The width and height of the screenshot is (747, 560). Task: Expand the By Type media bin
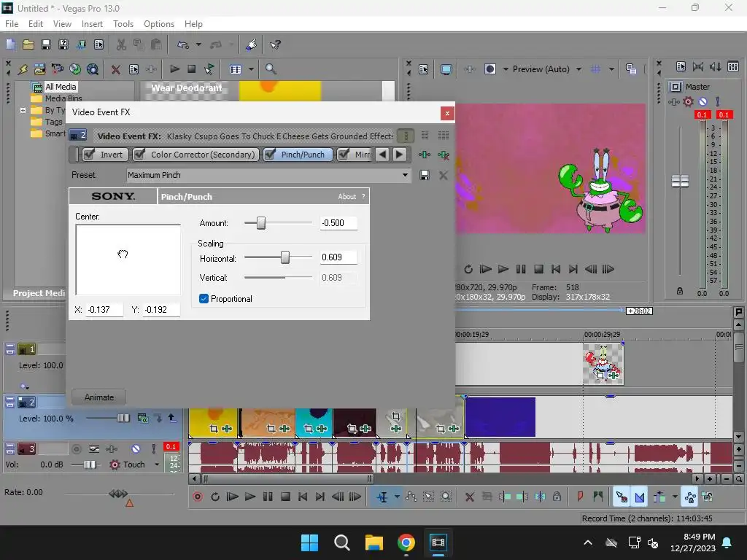coord(23,110)
